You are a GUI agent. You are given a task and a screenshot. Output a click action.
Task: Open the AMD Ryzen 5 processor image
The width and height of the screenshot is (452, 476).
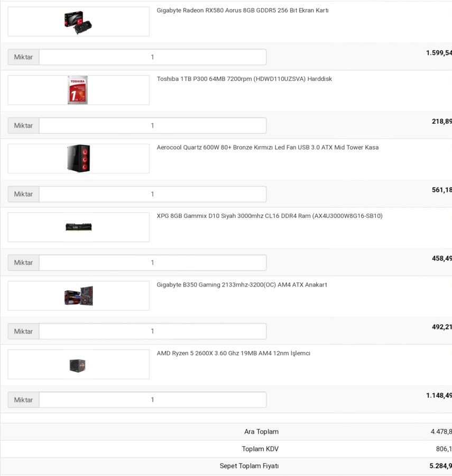pyautogui.click(x=78, y=364)
